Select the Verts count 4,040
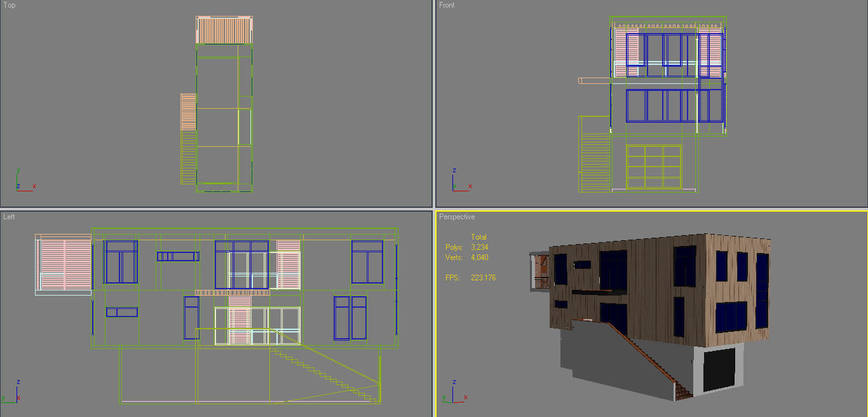Screen dimensions: 868x417 click(479, 257)
